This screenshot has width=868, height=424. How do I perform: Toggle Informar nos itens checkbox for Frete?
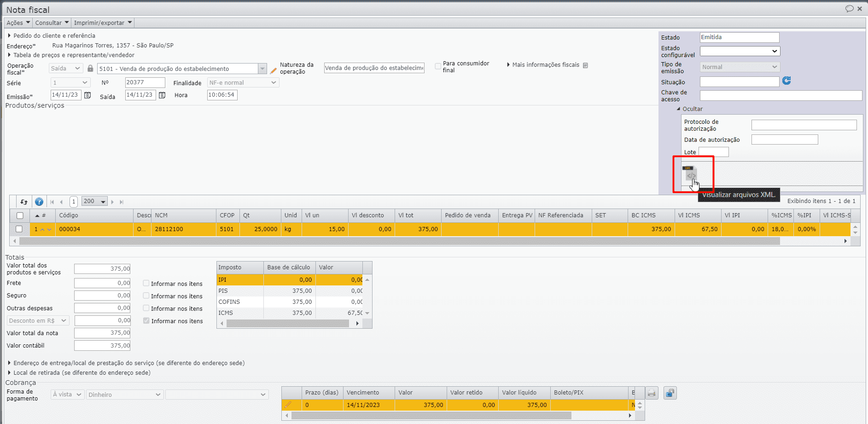(146, 284)
